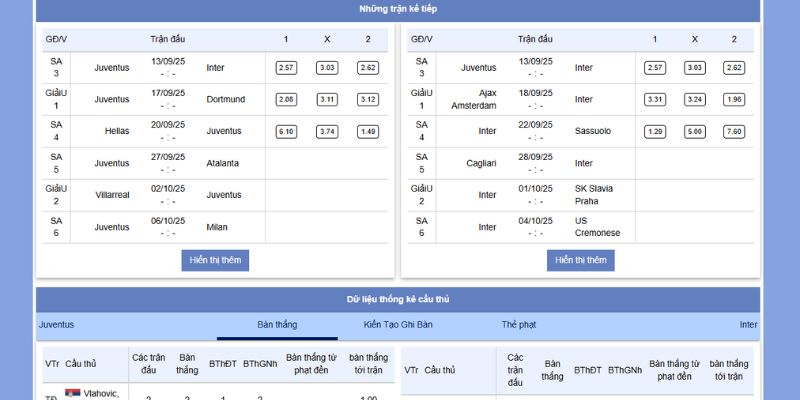Click the 17/09/25 match date
The image size is (800, 400).
[168, 93]
